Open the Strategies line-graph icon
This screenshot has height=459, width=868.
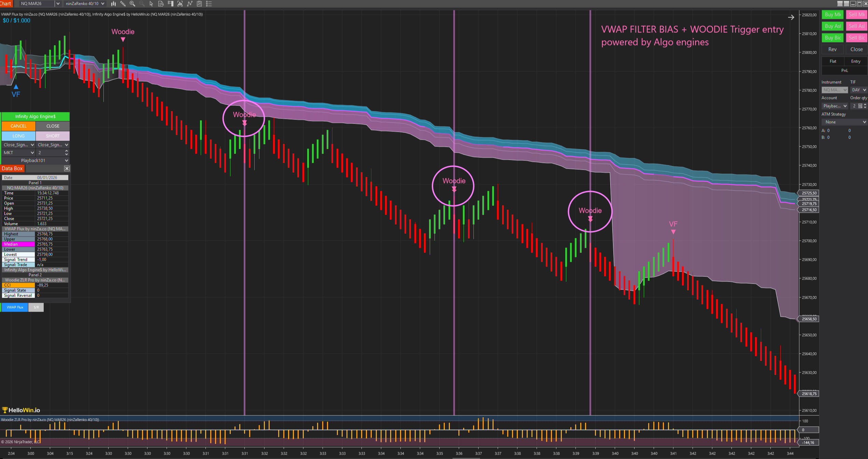tap(190, 4)
